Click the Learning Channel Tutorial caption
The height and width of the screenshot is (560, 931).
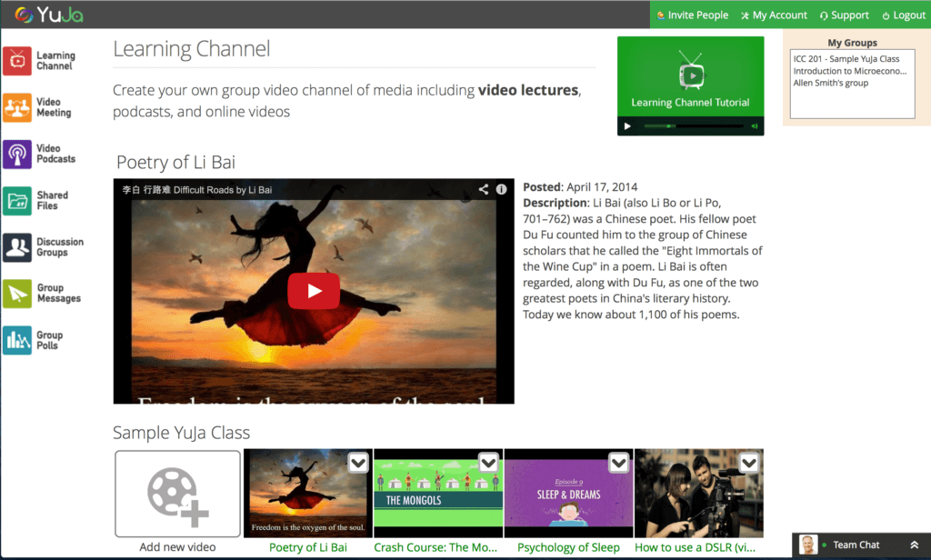click(691, 102)
